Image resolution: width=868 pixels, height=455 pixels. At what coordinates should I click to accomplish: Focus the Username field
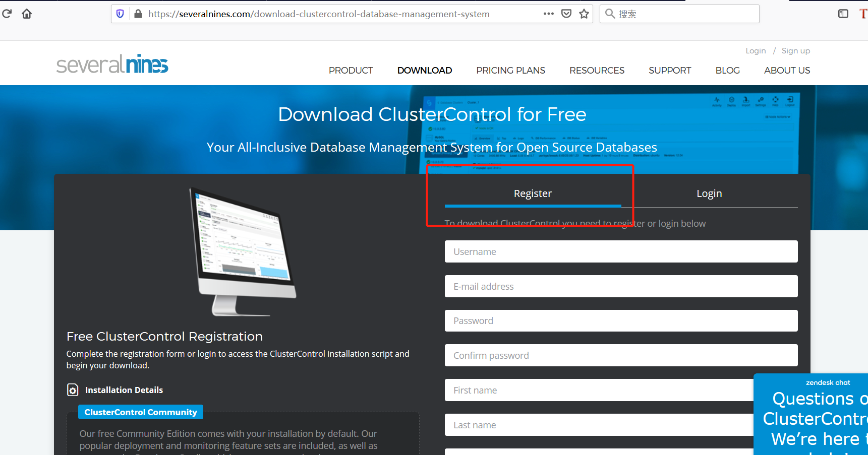(621, 251)
